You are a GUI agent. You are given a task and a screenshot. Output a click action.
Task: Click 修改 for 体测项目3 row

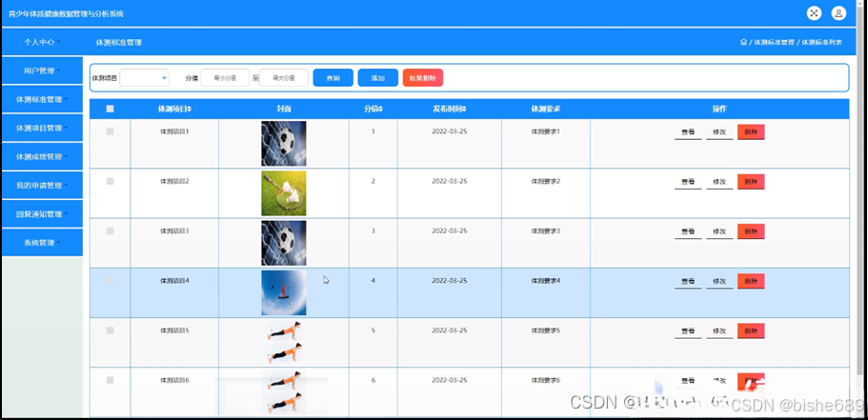719,231
